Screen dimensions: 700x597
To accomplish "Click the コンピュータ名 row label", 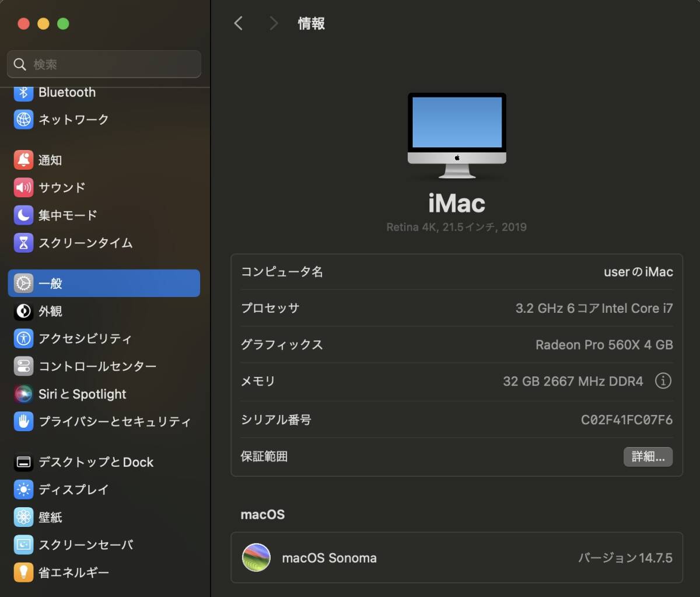I will 282,272.
